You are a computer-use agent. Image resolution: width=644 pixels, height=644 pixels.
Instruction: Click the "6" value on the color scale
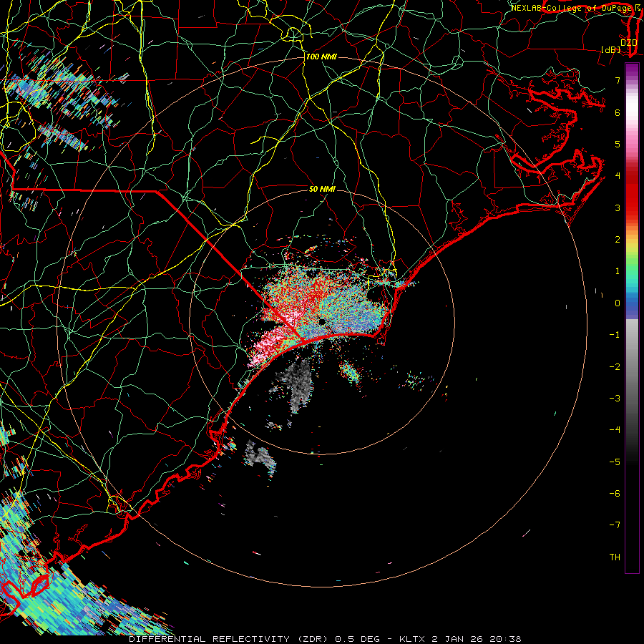coord(618,112)
